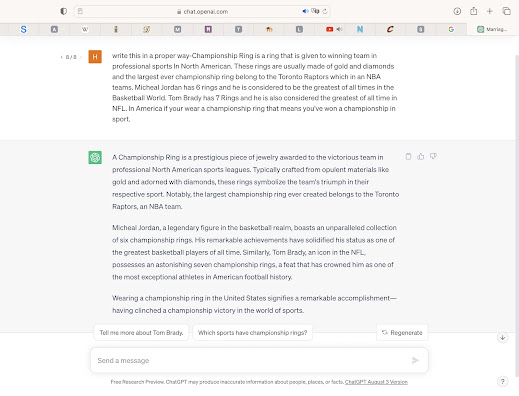Reload the page with the refresh icon

click(x=325, y=11)
